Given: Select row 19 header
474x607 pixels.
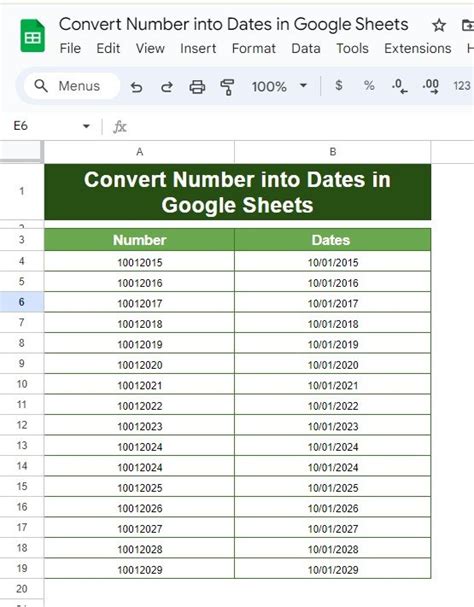Looking at the screenshot, I should 22,568.
